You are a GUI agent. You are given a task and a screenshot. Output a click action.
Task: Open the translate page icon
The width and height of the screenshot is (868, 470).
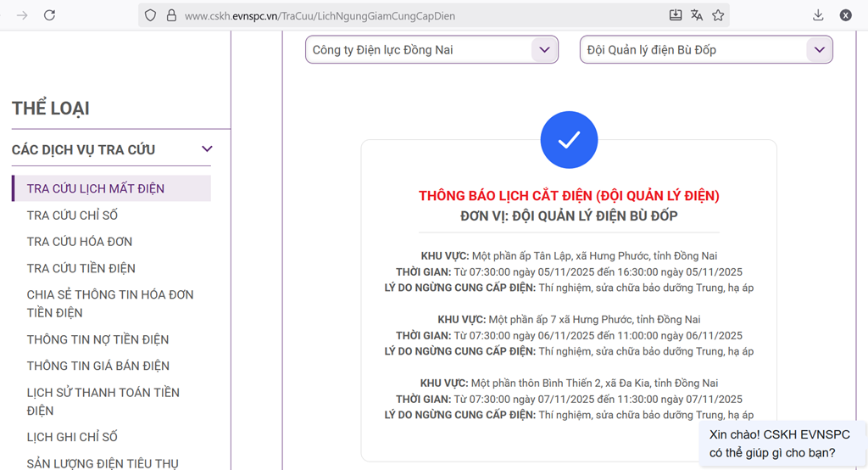click(697, 15)
